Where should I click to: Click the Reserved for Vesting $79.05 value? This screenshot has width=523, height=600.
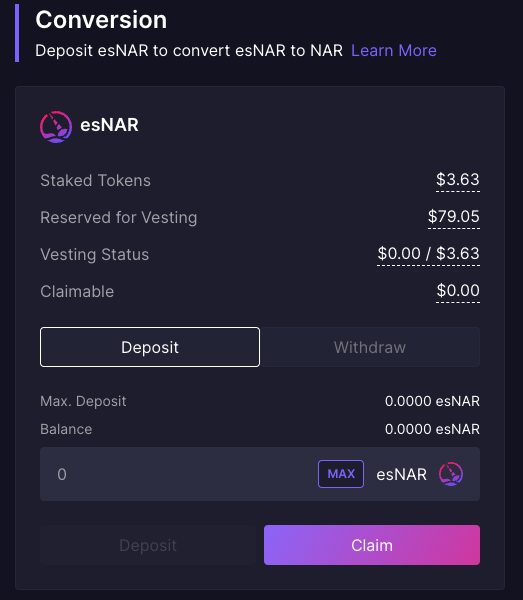coord(454,217)
